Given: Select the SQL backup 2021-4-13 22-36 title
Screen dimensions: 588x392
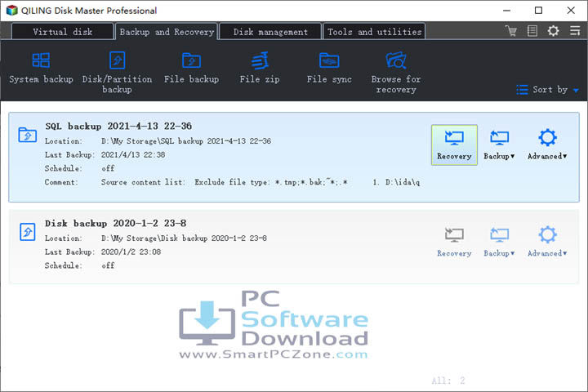Looking at the screenshot, I should (x=118, y=126).
